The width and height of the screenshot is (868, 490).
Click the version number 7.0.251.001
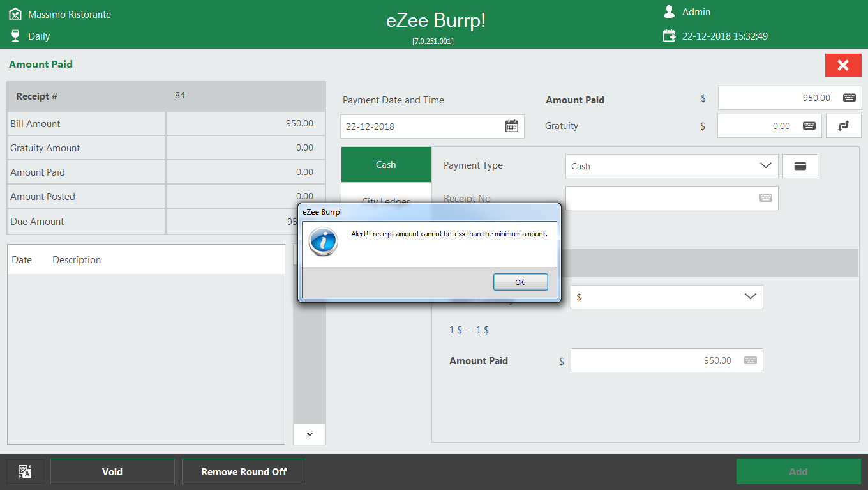[433, 41]
